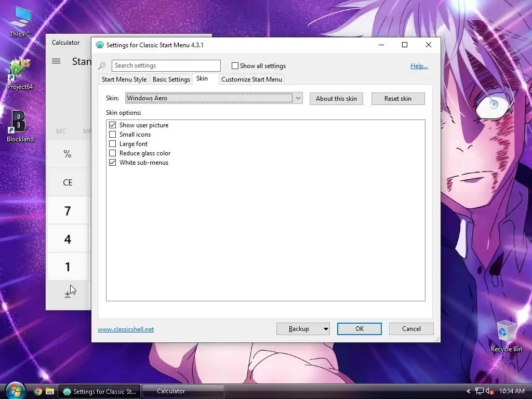532x399 pixels.
Task: Open the www.classicshell.net link
Action: tap(126, 329)
